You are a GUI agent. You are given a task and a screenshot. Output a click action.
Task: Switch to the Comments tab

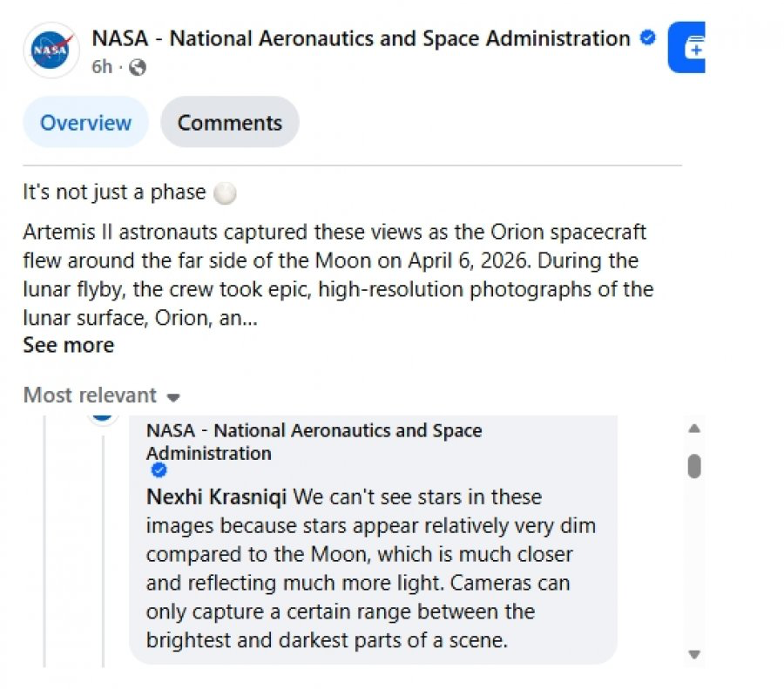coord(230,123)
